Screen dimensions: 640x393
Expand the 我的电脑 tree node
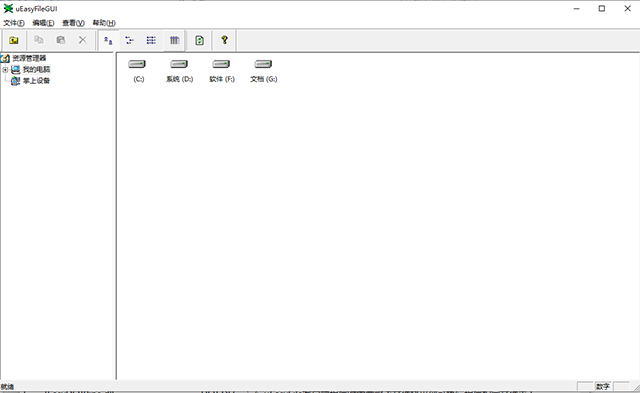pos(5,70)
